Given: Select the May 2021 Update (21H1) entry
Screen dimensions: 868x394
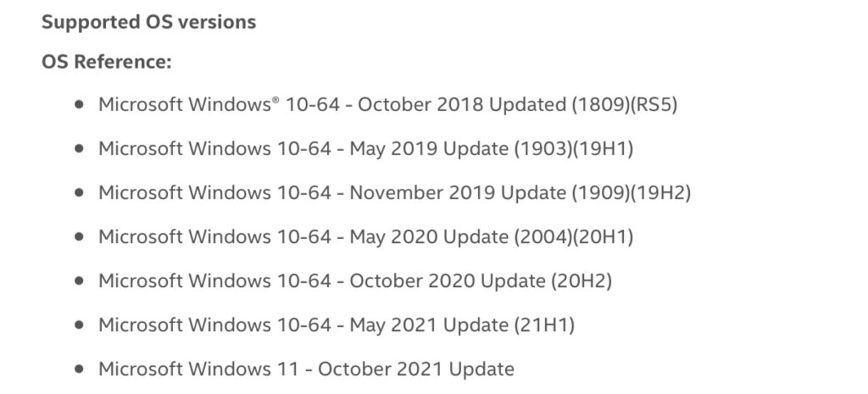Looking at the screenshot, I should click(337, 325).
